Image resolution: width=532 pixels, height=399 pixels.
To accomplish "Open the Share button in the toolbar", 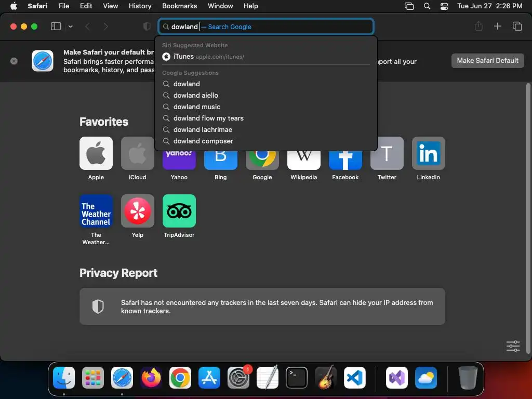I will coord(478,26).
